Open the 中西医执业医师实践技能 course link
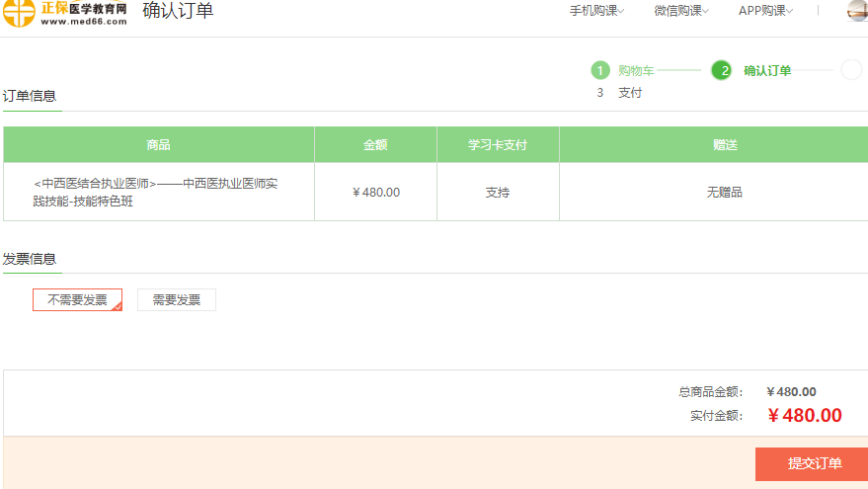Screen dimensions: 868x489 tap(156, 193)
